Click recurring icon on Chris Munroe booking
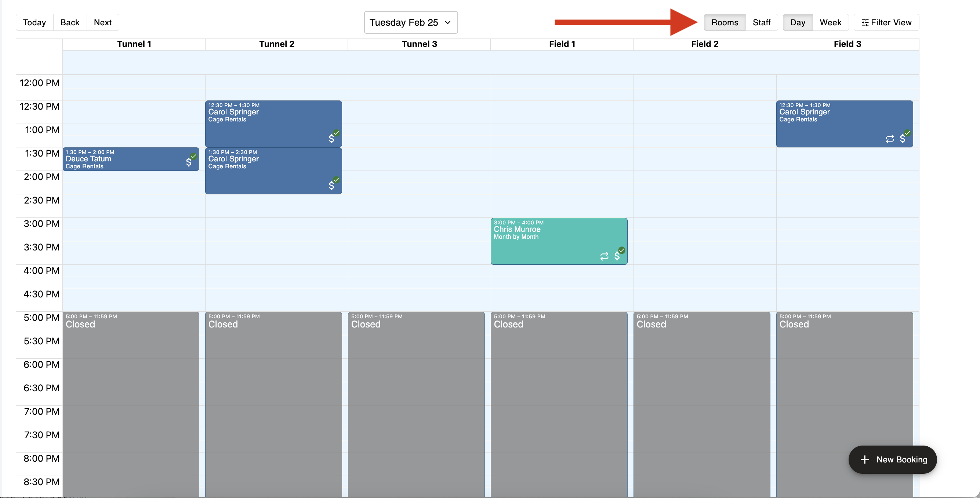This screenshot has width=980, height=498. pyautogui.click(x=604, y=256)
